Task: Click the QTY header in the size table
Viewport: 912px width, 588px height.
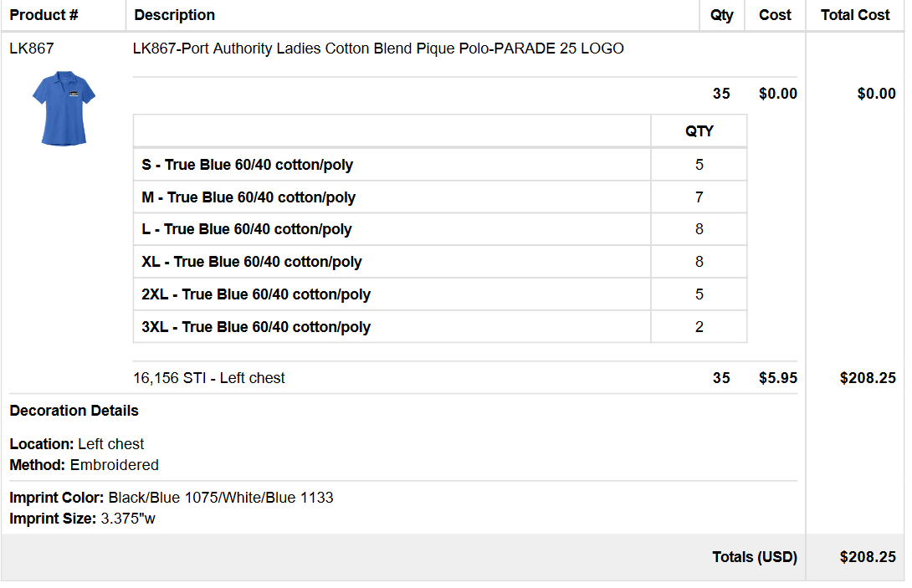Action: [699, 130]
